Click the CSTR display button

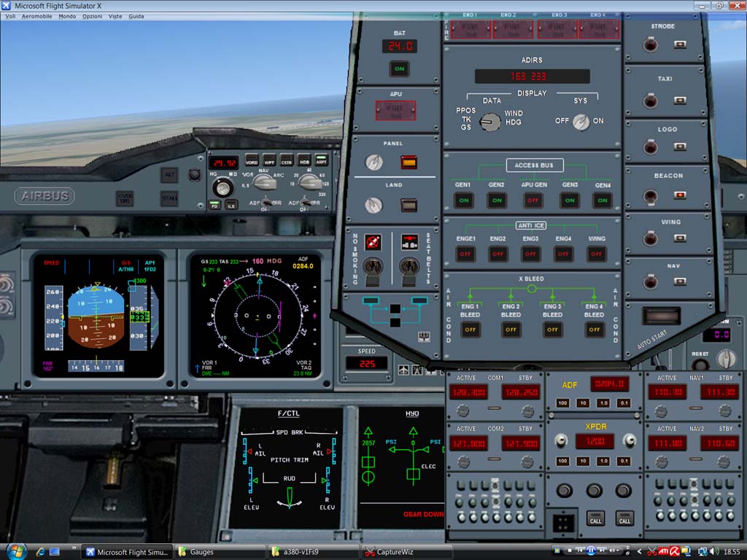click(x=286, y=160)
